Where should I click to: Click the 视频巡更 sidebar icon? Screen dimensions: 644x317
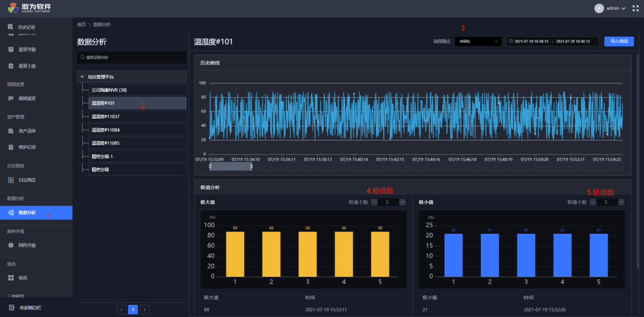(11, 99)
